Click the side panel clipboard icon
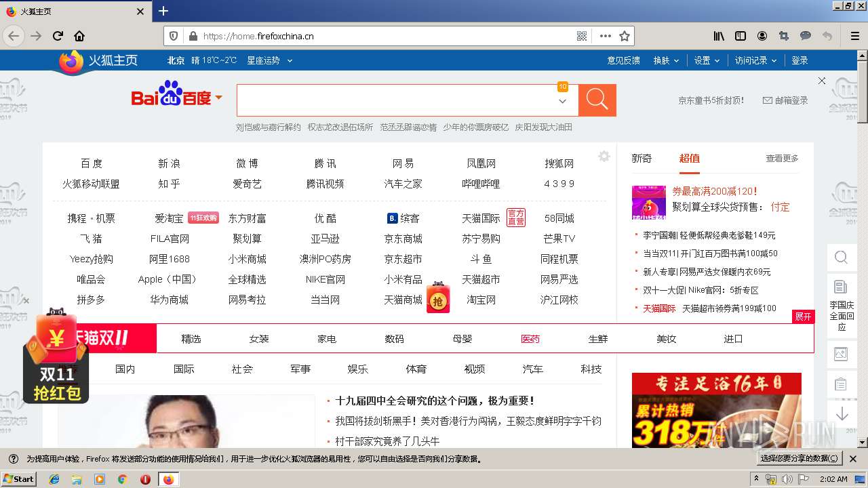The height and width of the screenshot is (488, 868). pos(841,384)
